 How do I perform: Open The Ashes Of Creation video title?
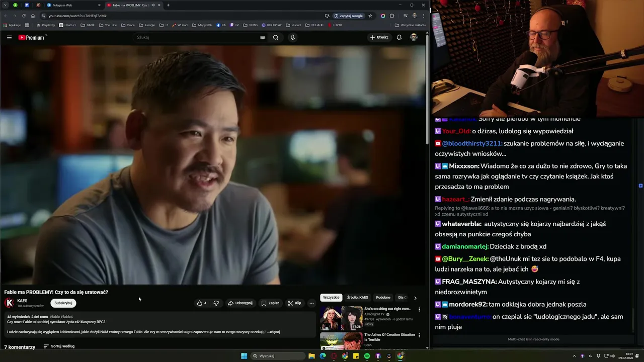(x=389, y=337)
